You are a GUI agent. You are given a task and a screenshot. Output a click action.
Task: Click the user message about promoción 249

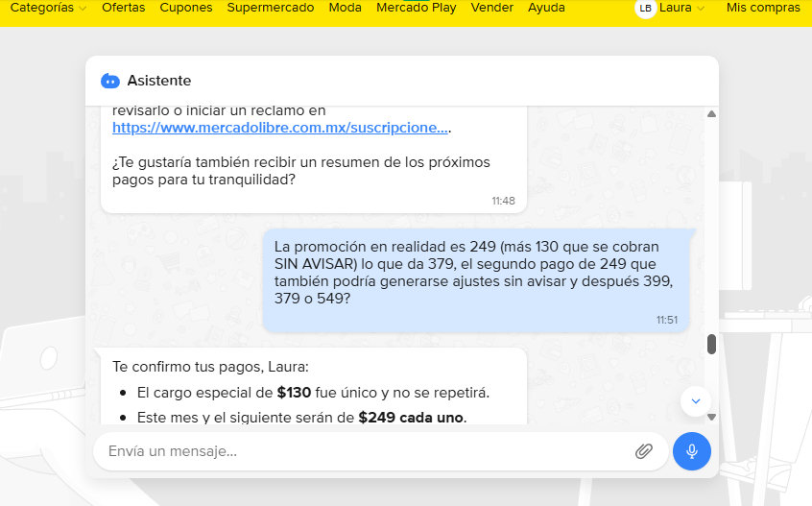(476, 280)
